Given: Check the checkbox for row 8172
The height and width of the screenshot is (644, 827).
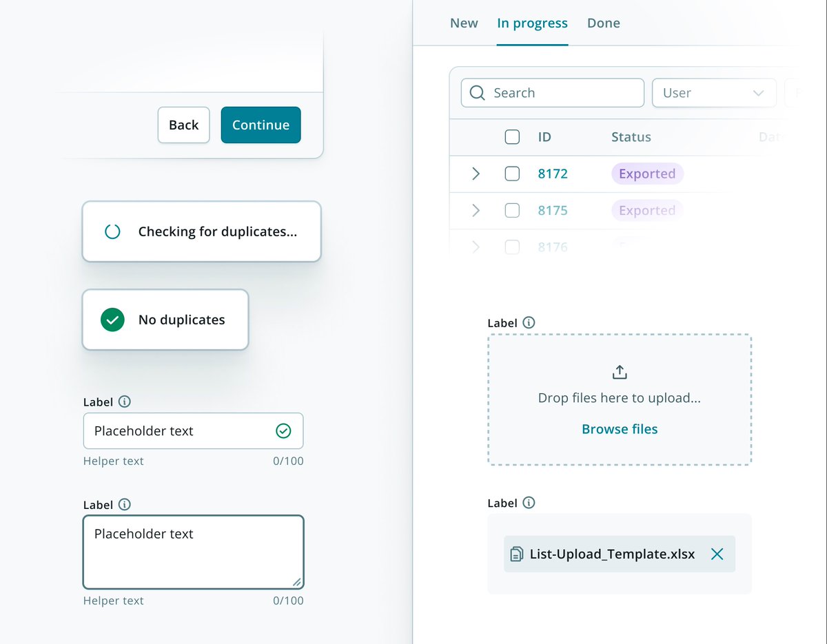Looking at the screenshot, I should (512, 174).
